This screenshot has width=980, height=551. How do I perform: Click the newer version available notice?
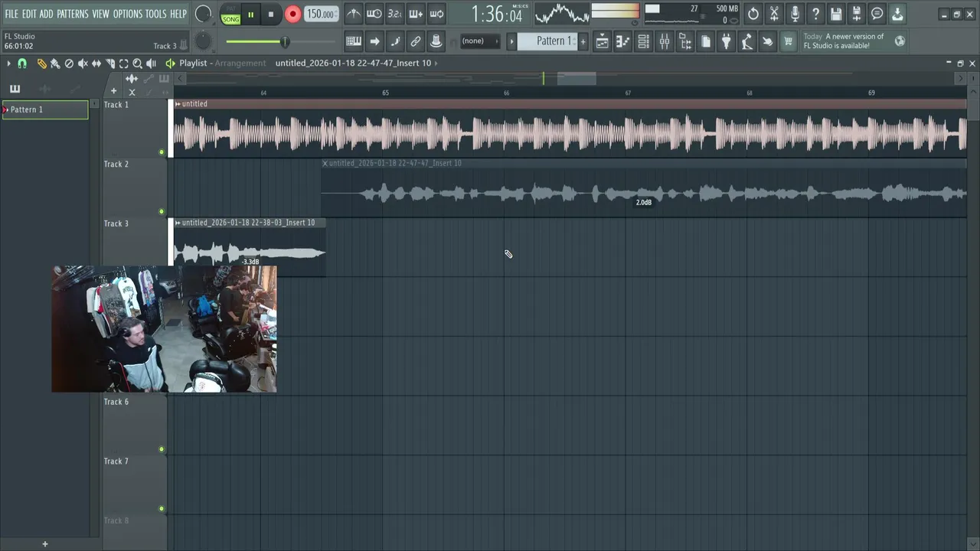pos(844,41)
